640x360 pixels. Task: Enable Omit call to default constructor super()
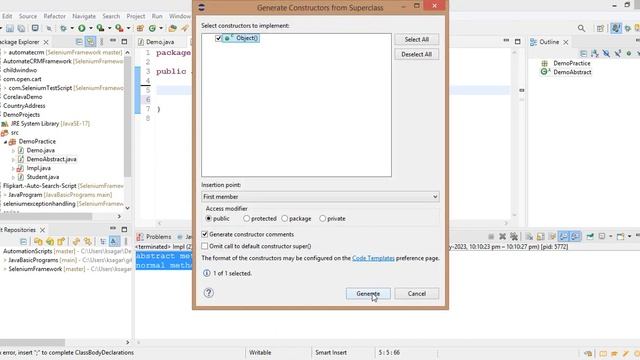(x=205, y=246)
